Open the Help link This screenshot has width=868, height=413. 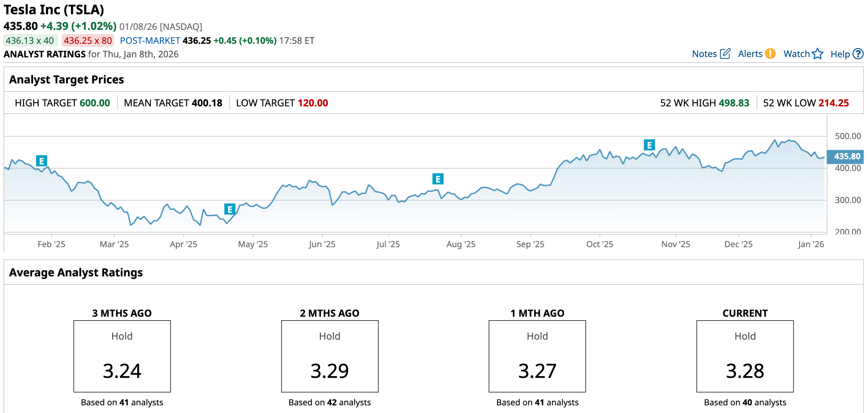(840, 54)
